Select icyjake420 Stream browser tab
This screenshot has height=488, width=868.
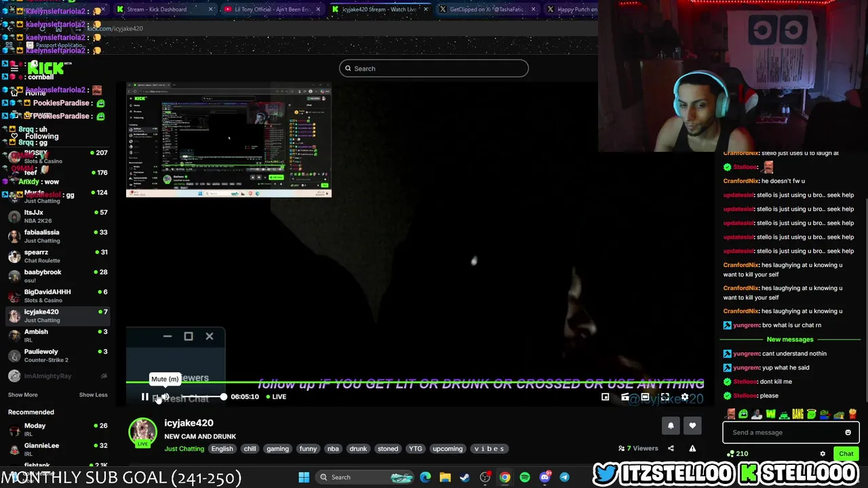pyautogui.click(x=379, y=9)
